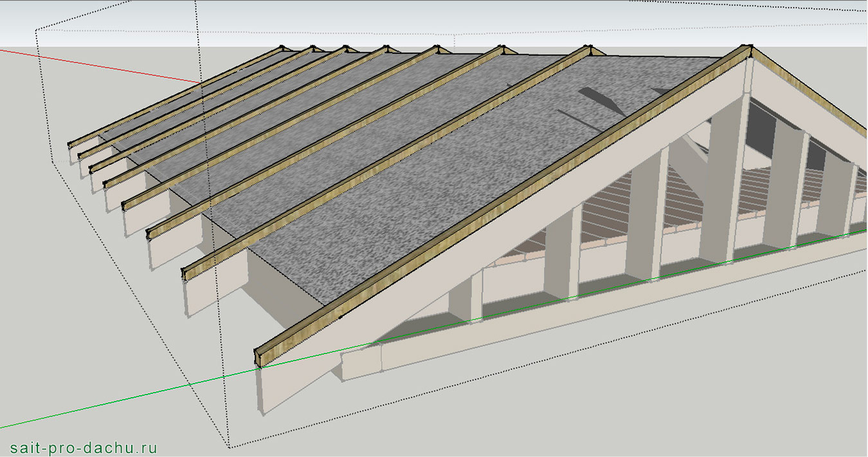
Task: Select the front-most wooden counter-batten
Action: click(502, 200)
